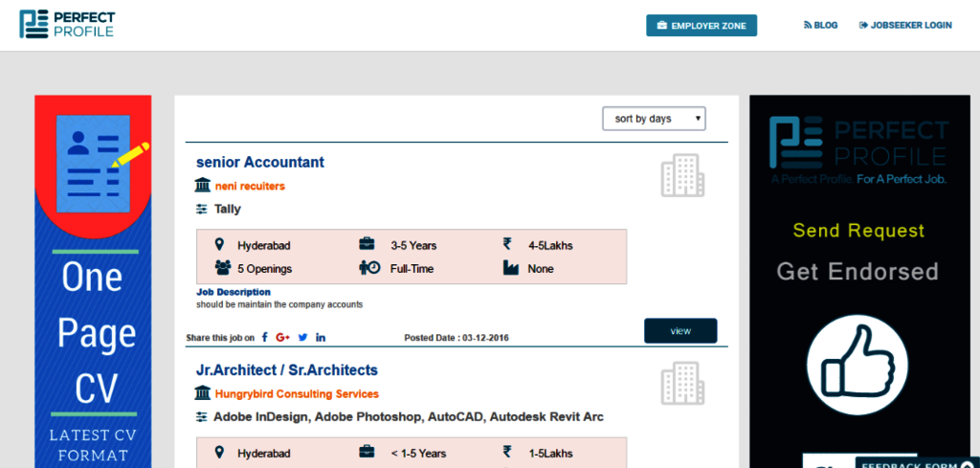Share senior Accountant job on Google Plus

pyautogui.click(x=283, y=338)
